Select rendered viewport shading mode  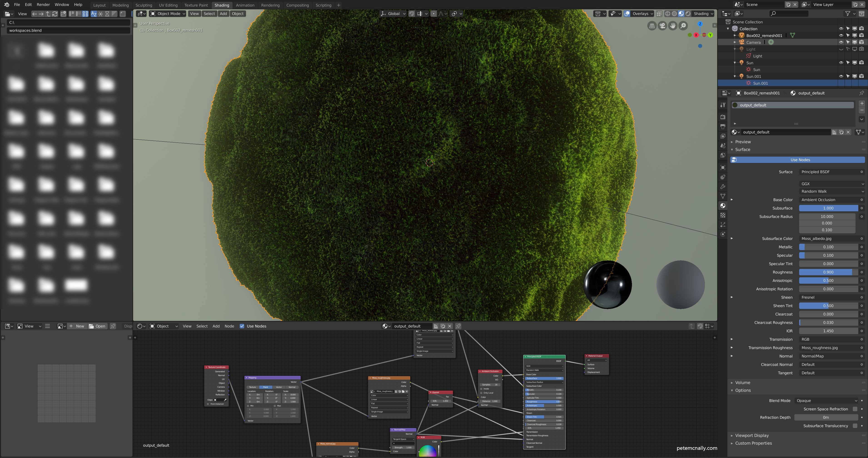[x=688, y=14]
